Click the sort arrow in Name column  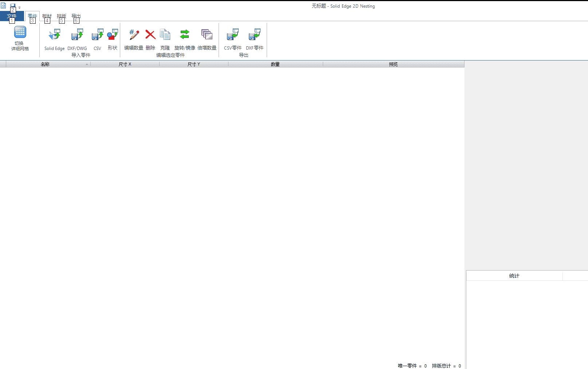(x=87, y=64)
